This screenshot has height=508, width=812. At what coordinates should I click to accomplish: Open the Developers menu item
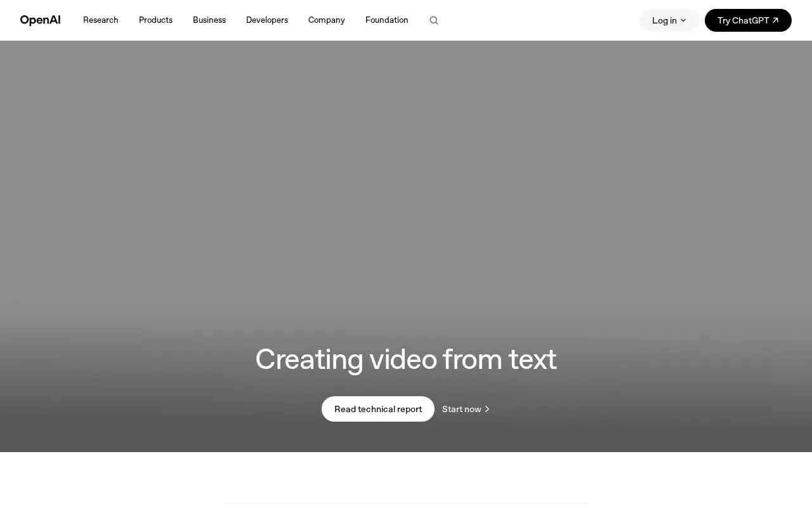tap(267, 20)
